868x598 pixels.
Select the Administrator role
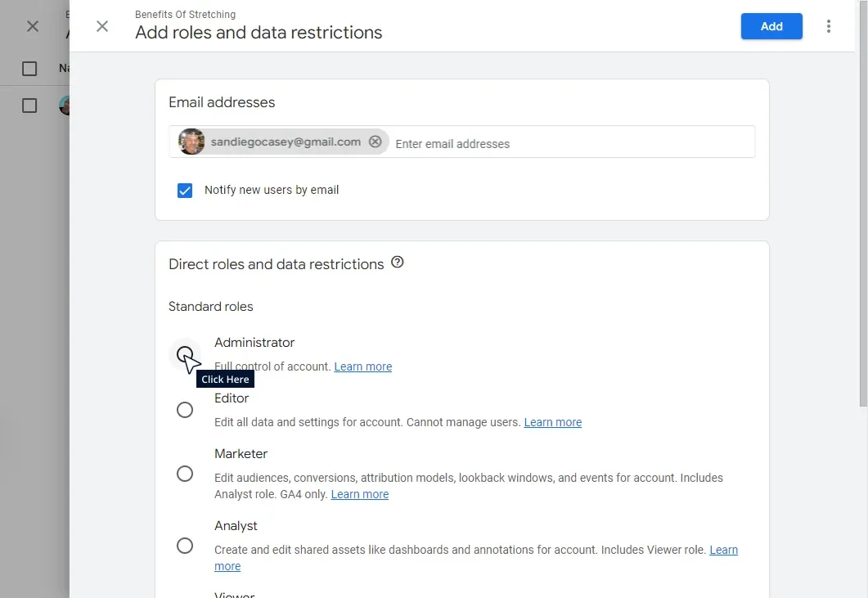185,353
